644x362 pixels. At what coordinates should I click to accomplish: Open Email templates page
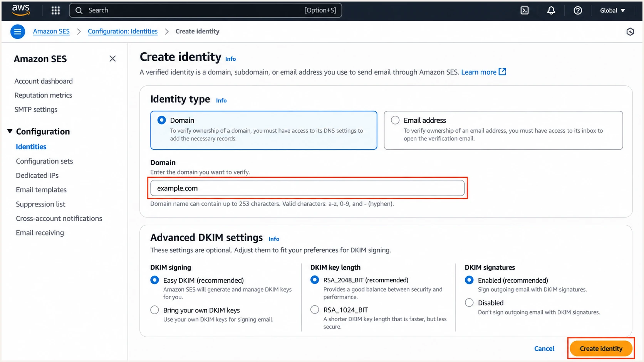tap(41, 190)
